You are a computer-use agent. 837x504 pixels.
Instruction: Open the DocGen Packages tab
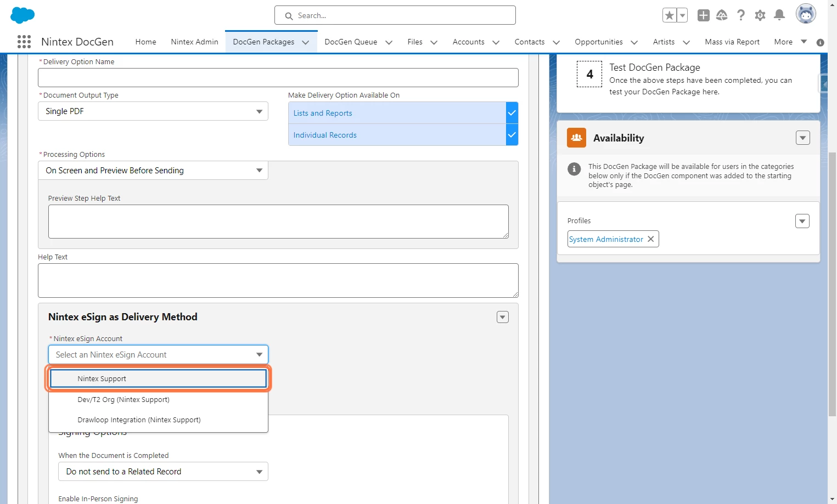point(263,42)
